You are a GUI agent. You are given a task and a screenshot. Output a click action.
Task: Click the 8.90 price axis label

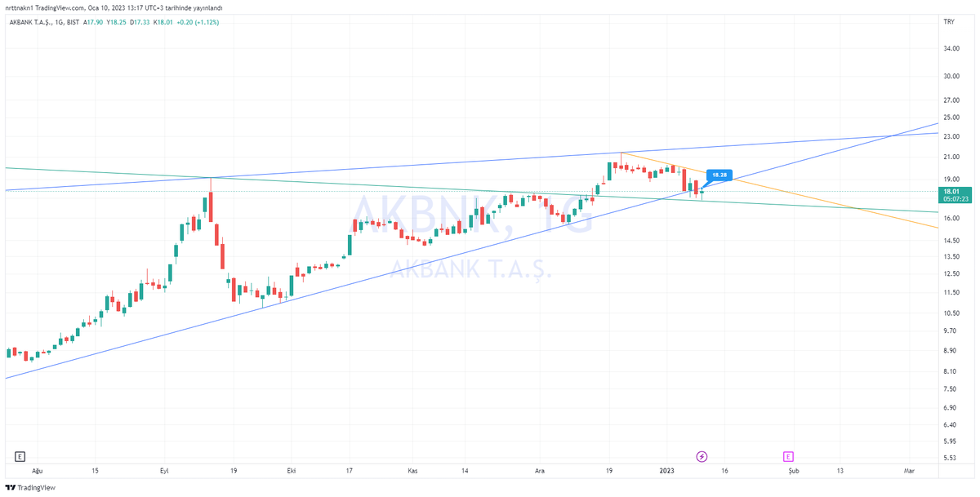pos(950,350)
